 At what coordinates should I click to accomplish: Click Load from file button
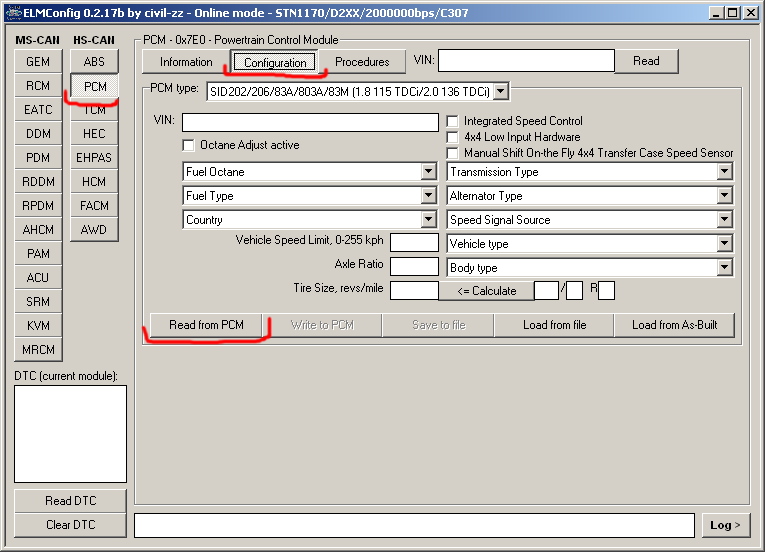[x=554, y=325]
